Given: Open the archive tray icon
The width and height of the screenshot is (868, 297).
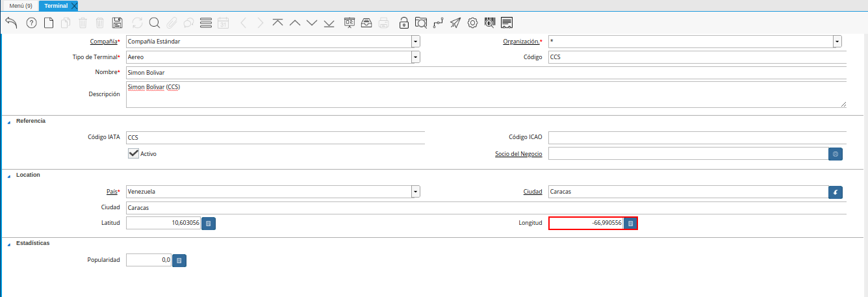Looking at the screenshot, I should coord(366,23).
